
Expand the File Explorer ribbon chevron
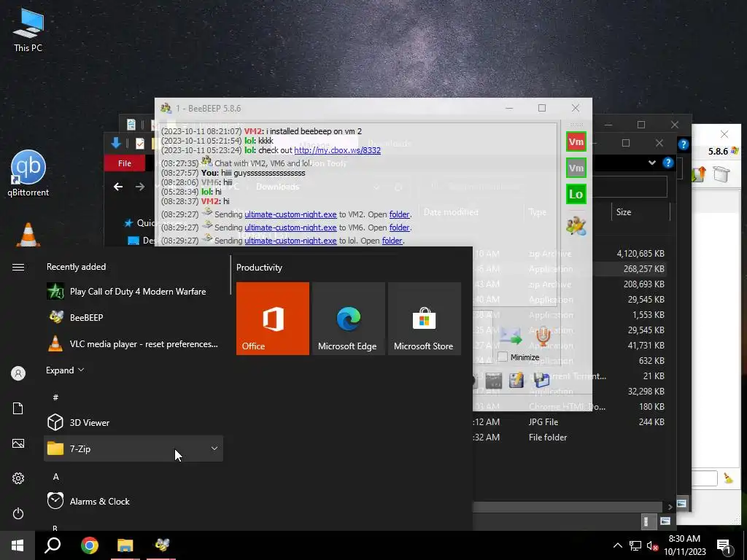(x=651, y=163)
